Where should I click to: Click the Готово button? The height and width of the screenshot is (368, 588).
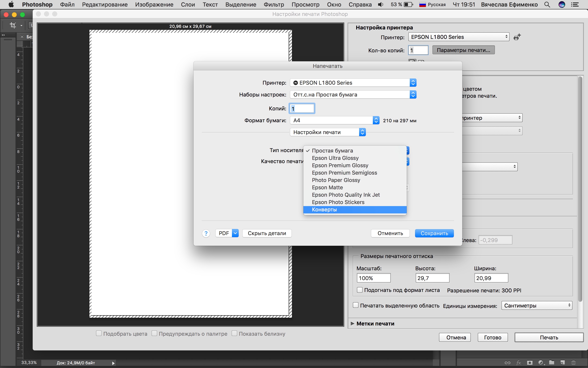[x=492, y=337]
